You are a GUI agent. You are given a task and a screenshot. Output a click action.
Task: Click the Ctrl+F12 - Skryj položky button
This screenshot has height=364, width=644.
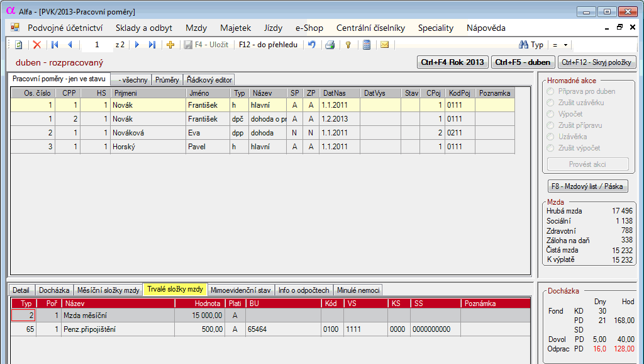[596, 62]
